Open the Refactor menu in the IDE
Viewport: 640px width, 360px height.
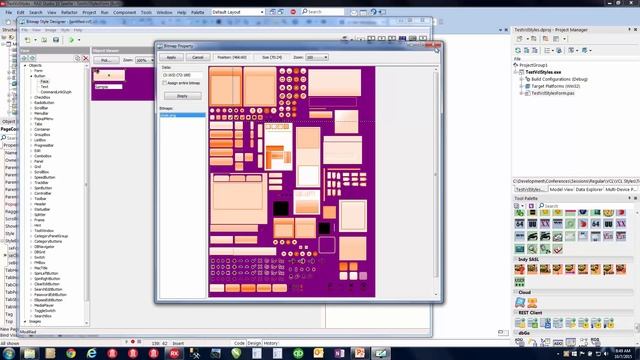point(69,12)
